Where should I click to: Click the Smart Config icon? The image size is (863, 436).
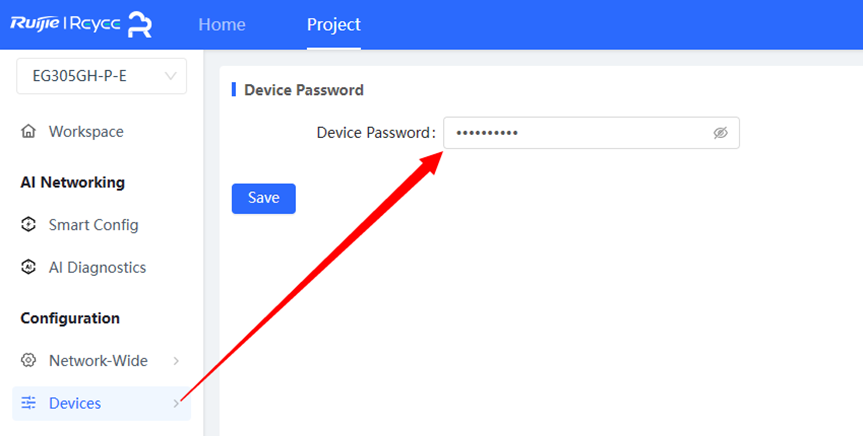point(28,225)
